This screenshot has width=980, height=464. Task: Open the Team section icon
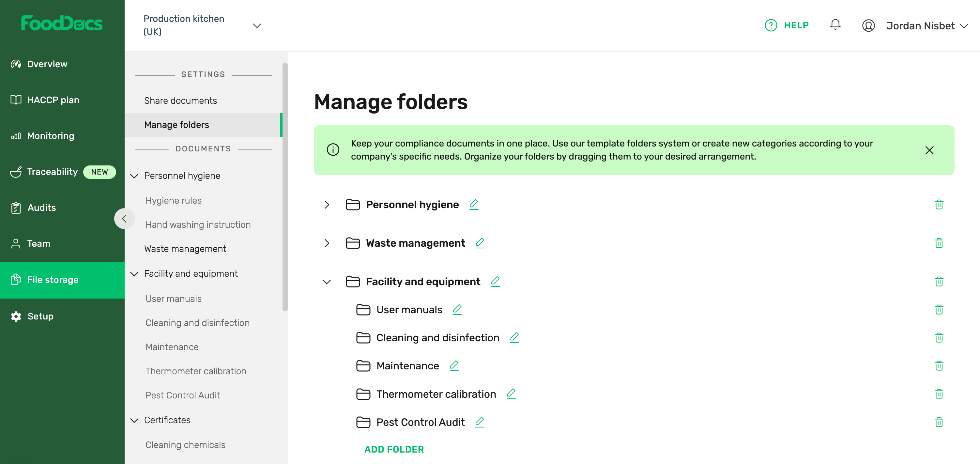tap(16, 243)
